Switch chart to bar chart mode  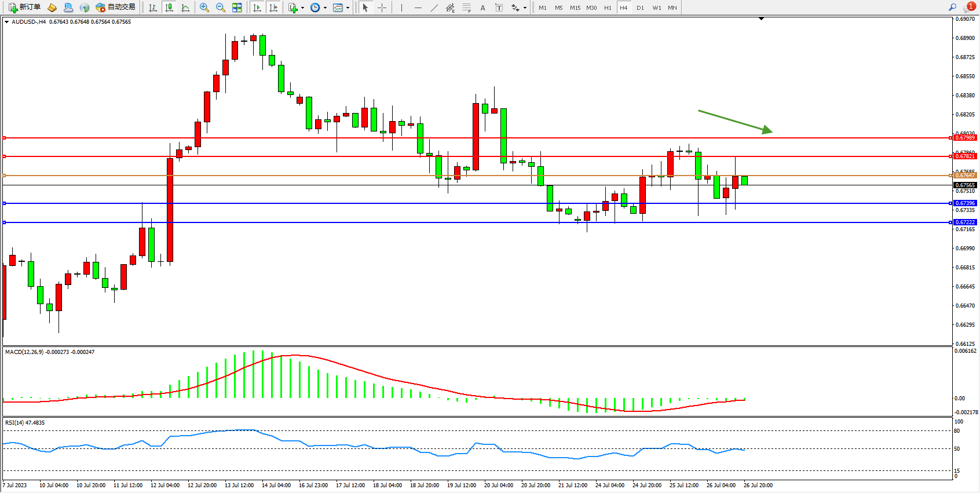[x=153, y=8]
